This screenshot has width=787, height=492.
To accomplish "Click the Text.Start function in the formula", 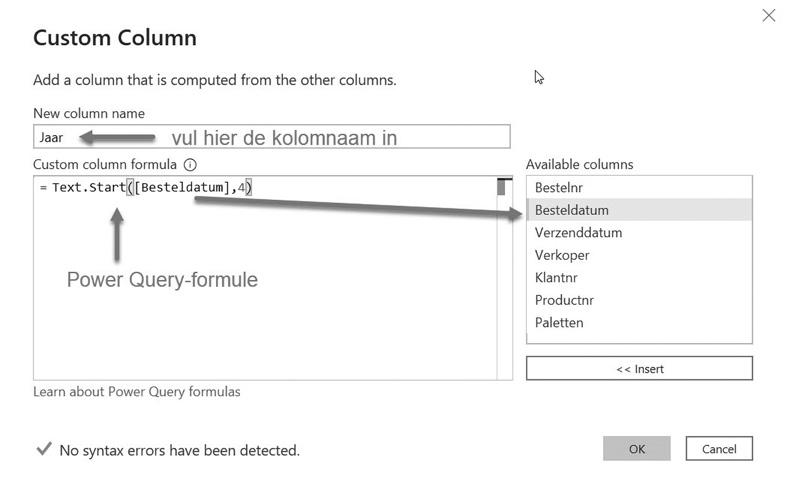I will (89, 188).
